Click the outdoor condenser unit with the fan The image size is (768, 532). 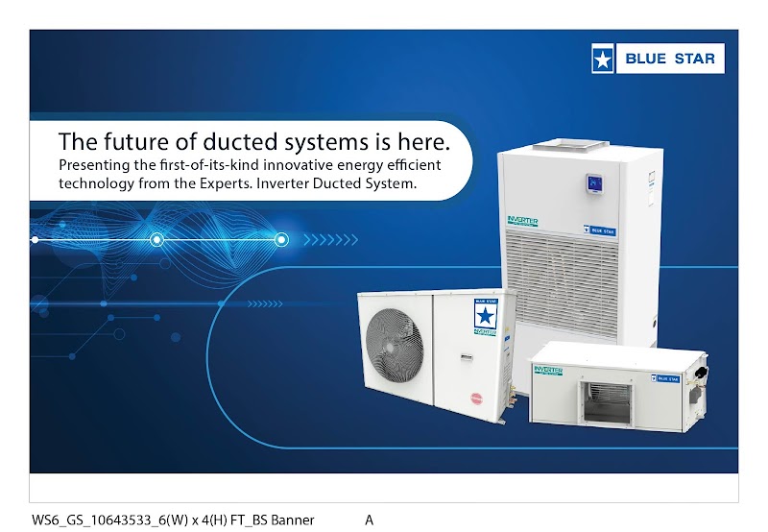point(436,355)
